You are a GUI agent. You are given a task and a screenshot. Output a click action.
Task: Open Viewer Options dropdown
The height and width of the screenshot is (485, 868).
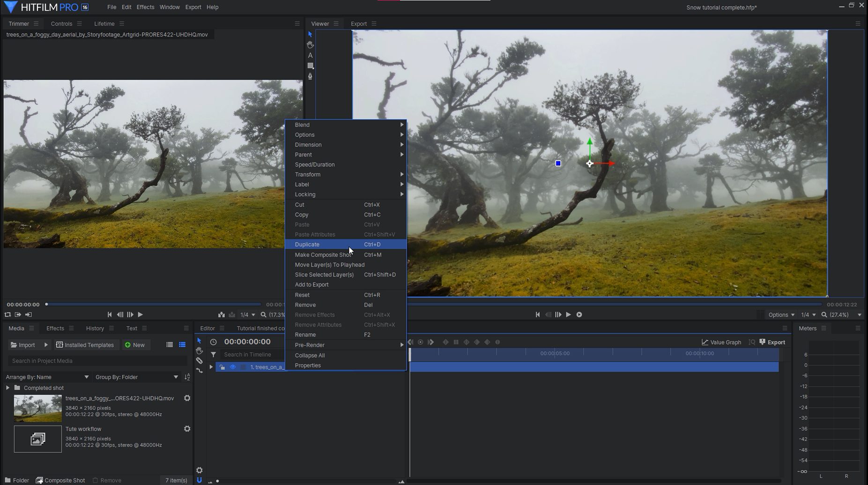coord(781,314)
